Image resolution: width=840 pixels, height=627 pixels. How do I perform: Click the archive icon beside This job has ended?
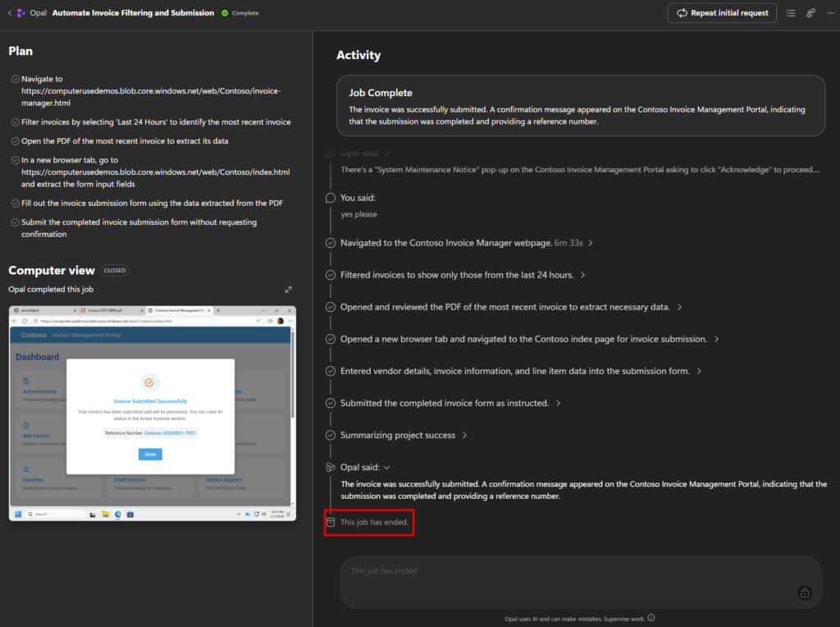[x=331, y=522]
